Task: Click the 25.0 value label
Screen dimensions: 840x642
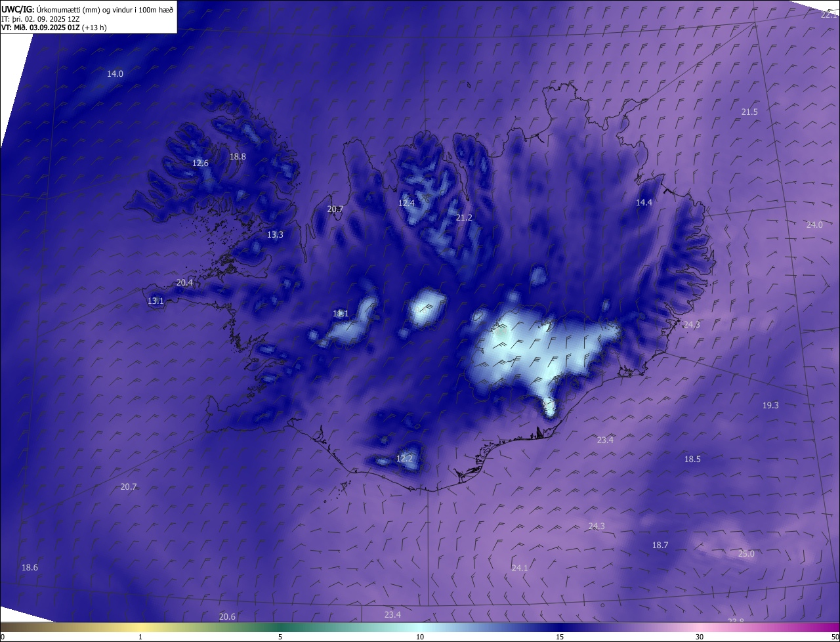Action: [x=746, y=554]
